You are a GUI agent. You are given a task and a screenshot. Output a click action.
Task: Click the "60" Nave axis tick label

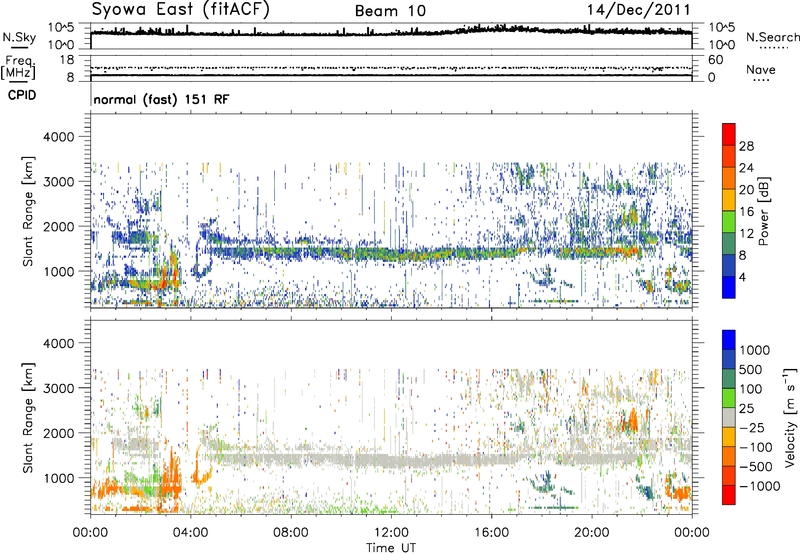pos(715,60)
